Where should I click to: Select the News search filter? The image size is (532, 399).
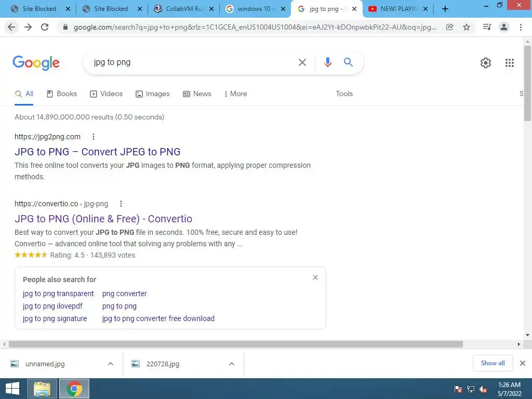(197, 94)
